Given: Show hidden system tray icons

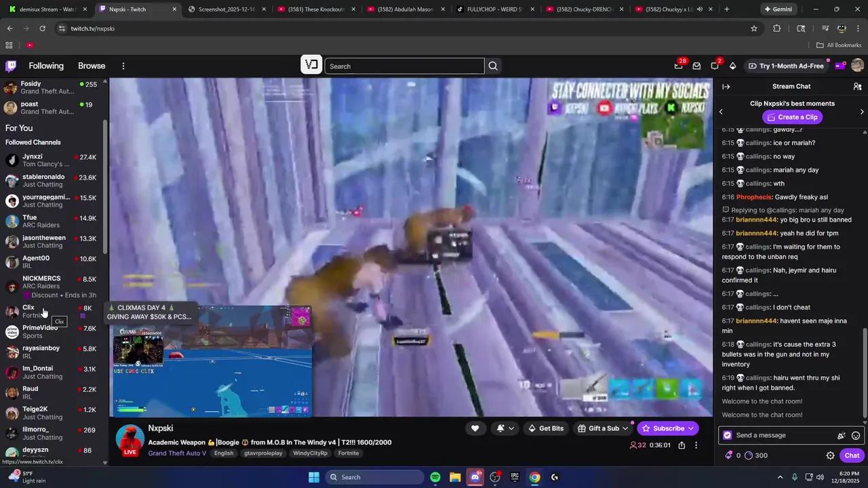Looking at the screenshot, I should click(x=780, y=477).
